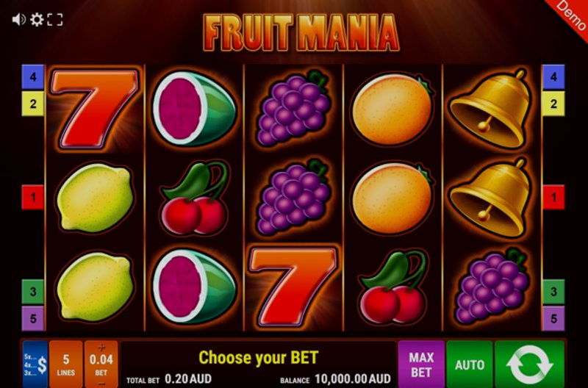Select payline 1 red marker on left
Image resolution: width=588 pixels, height=388 pixels.
click(33, 197)
